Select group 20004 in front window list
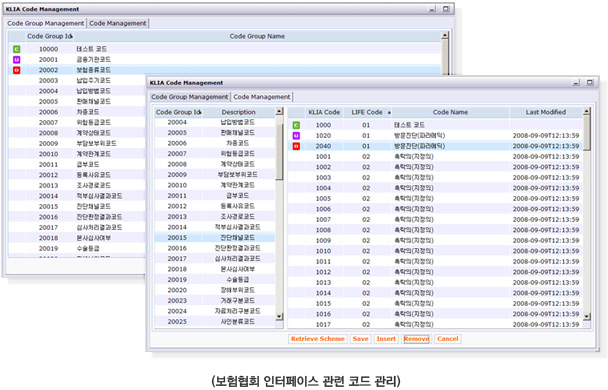 point(215,123)
